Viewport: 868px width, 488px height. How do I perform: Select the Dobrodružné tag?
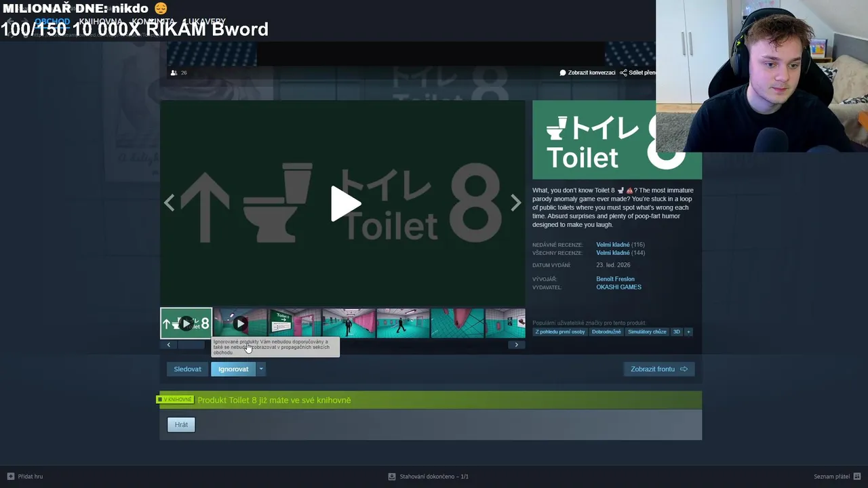pyautogui.click(x=606, y=332)
